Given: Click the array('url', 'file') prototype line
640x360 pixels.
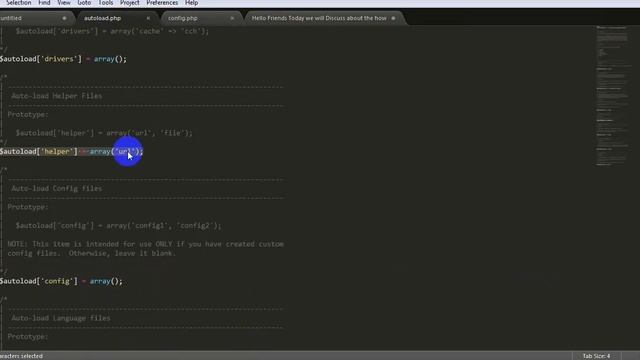Looking at the screenshot, I should click(x=104, y=133).
